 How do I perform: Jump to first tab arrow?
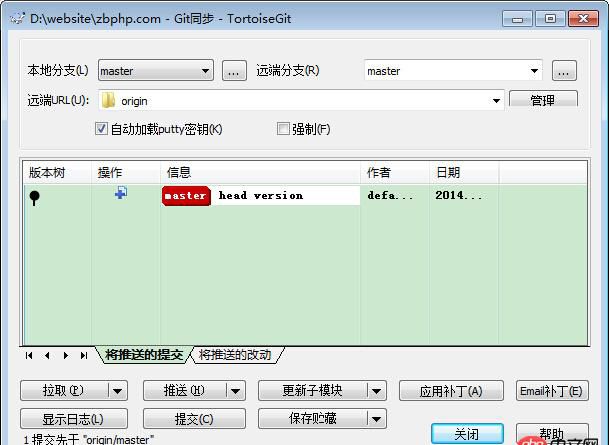pyautogui.click(x=29, y=355)
